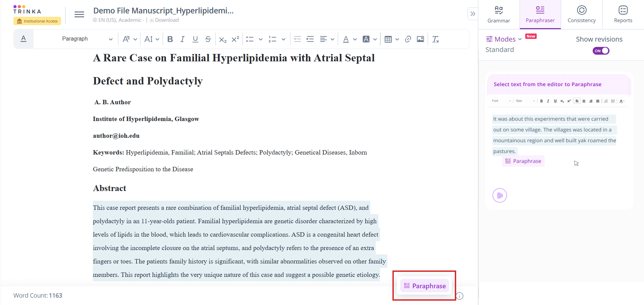Click the Institutional Access badge

[37, 21]
